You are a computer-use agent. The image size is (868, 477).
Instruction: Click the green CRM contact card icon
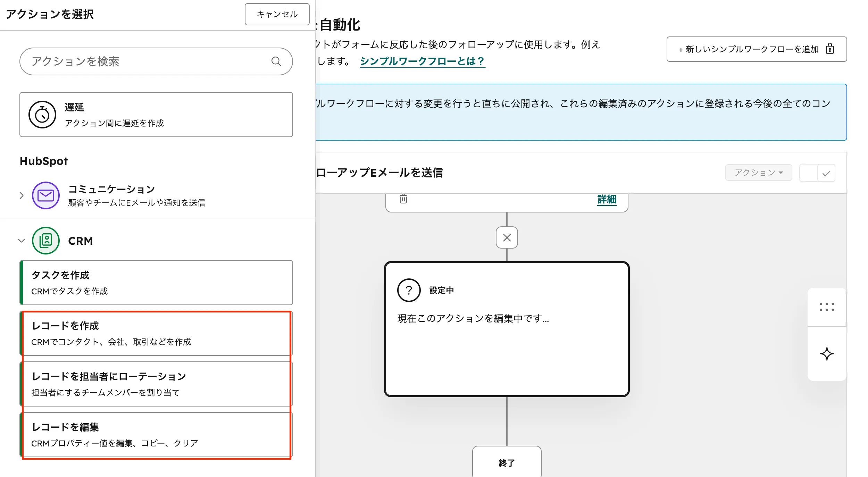pos(45,240)
